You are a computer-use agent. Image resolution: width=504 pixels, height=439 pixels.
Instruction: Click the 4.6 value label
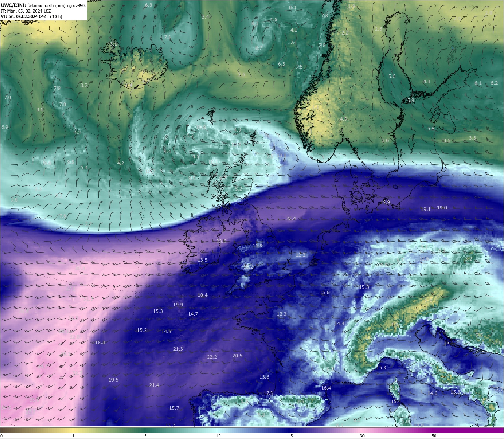click(x=274, y=20)
